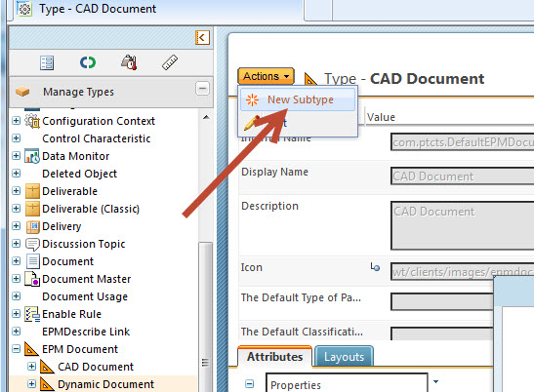Click the triangle icon next to the Type heading
This screenshot has height=392, width=534.
[x=310, y=79]
